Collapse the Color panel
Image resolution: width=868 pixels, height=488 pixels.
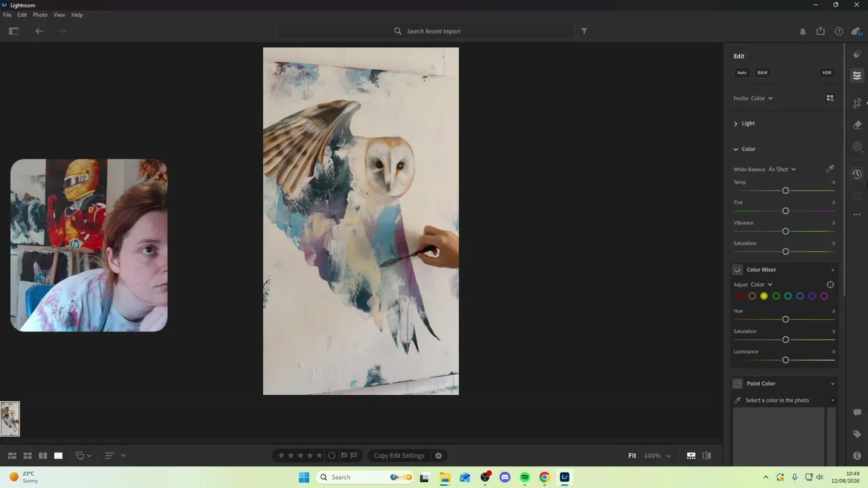745,149
